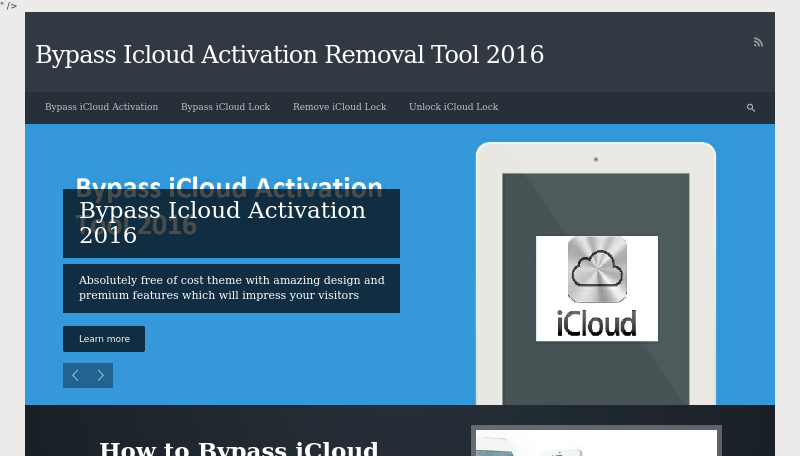Open Unlock iCloud Lock menu item
The image size is (800, 456).
[x=454, y=107]
